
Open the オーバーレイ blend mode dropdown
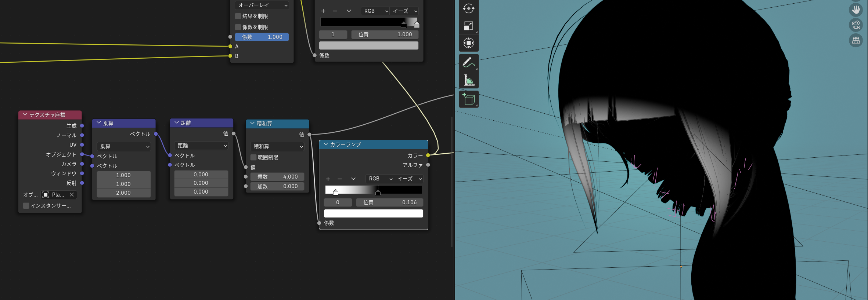pyautogui.click(x=262, y=5)
